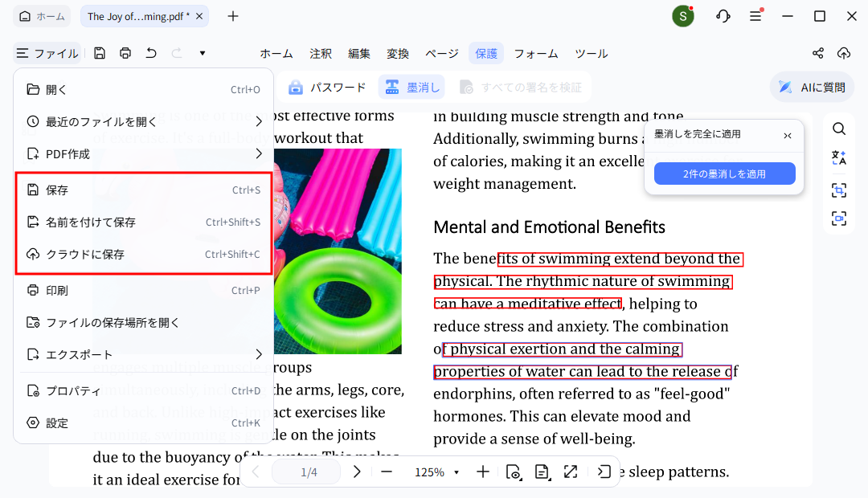Click the OCR scan icon in right sidebar
The width and height of the screenshot is (868, 498).
[839, 190]
